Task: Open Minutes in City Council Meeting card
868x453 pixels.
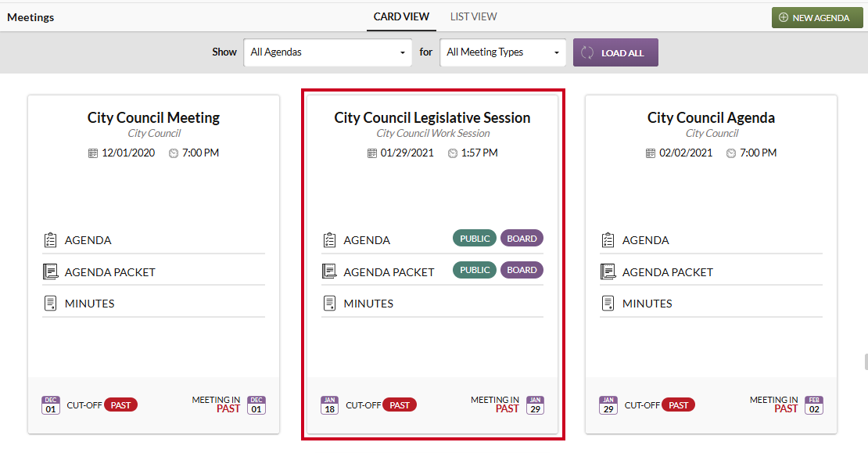Action: pyautogui.click(x=90, y=304)
